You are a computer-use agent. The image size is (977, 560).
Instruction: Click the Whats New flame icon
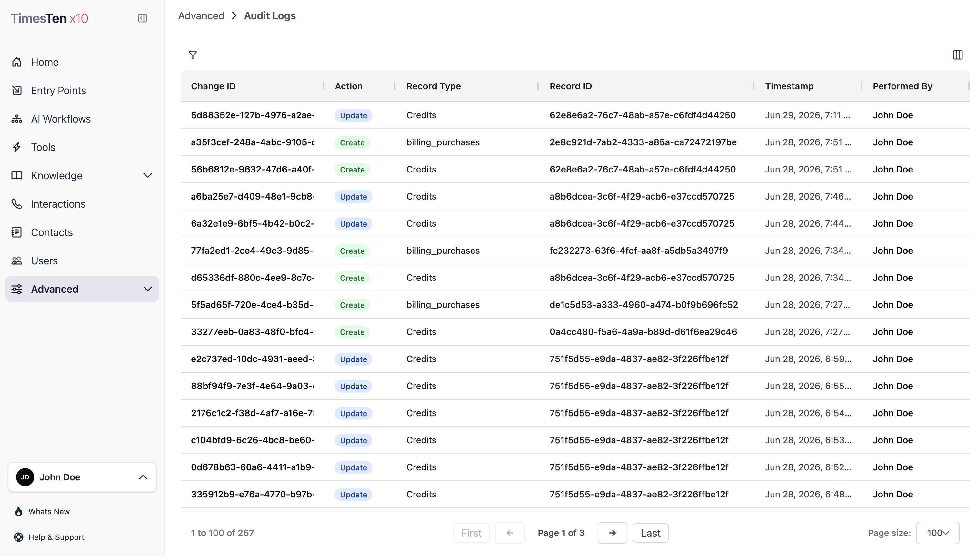18,512
